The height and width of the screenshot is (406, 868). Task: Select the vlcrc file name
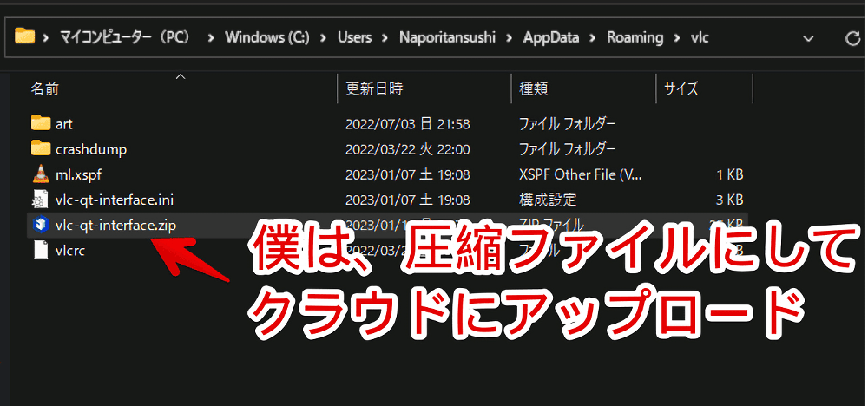pos(70,251)
